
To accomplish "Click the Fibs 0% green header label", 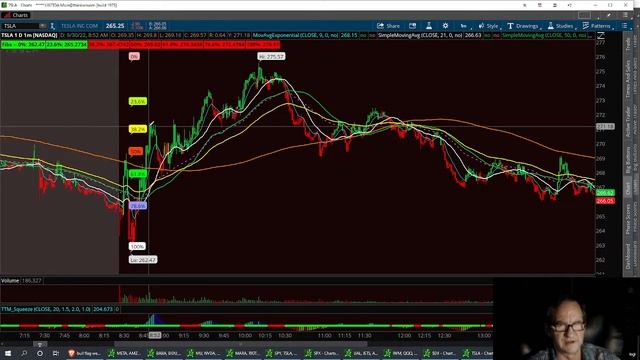I will pyautogui.click(x=23, y=44).
